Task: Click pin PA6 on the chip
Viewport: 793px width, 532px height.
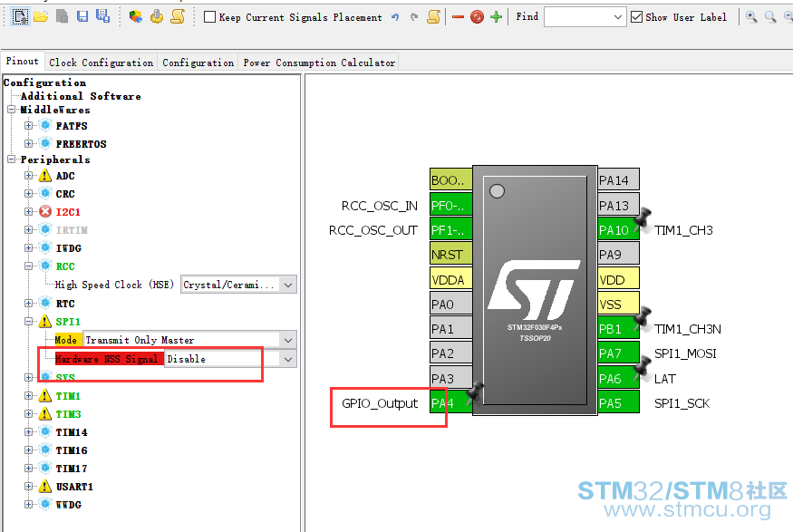Action: pos(618,378)
